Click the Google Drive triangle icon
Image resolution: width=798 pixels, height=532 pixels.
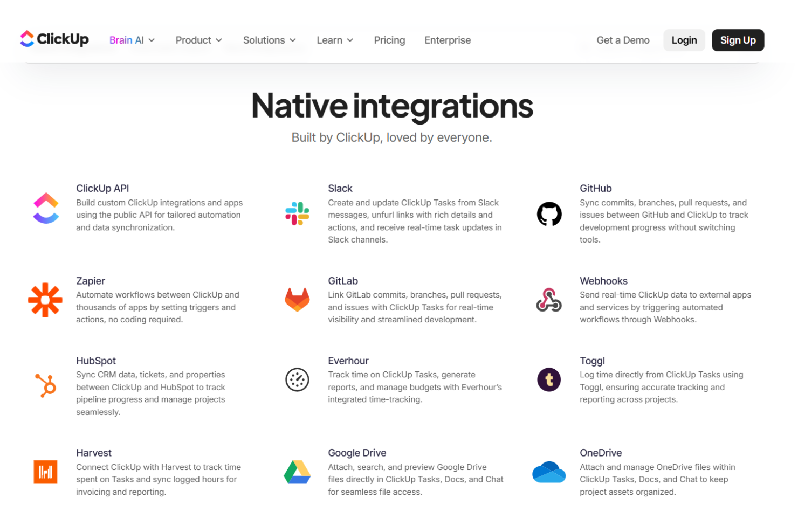pyautogui.click(x=297, y=472)
